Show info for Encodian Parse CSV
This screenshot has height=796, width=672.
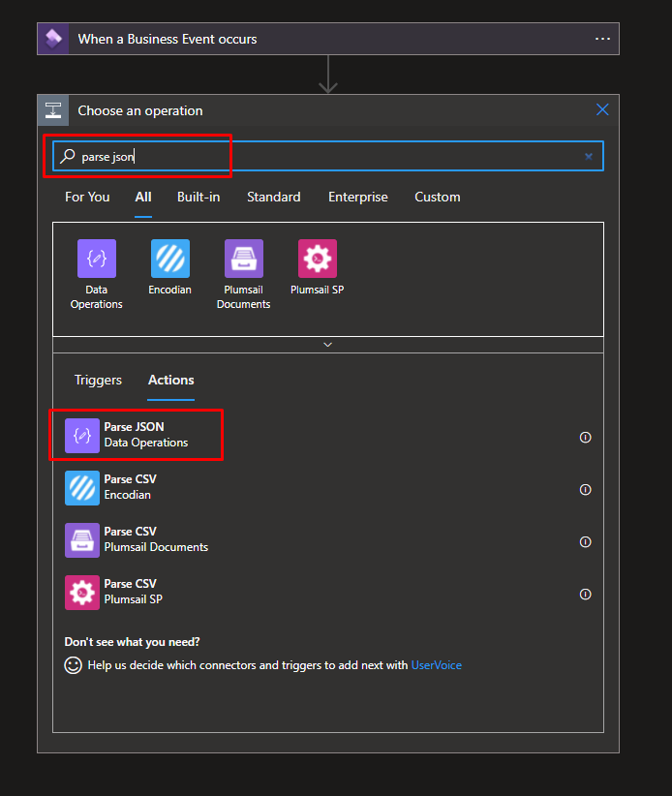click(x=585, y=489)
